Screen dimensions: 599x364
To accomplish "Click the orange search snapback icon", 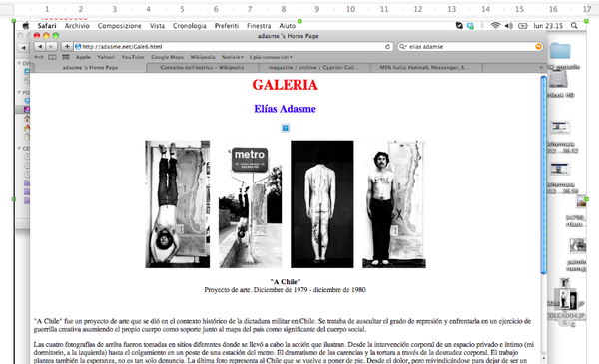I will [x=539, y=47].
